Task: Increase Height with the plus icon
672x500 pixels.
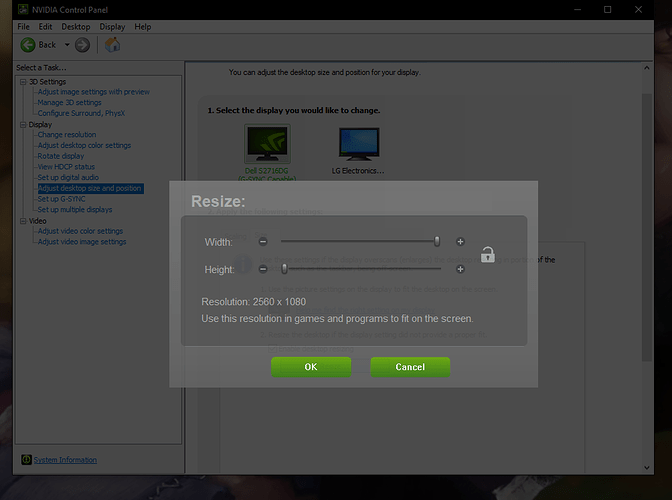Action: coord(460,269)
